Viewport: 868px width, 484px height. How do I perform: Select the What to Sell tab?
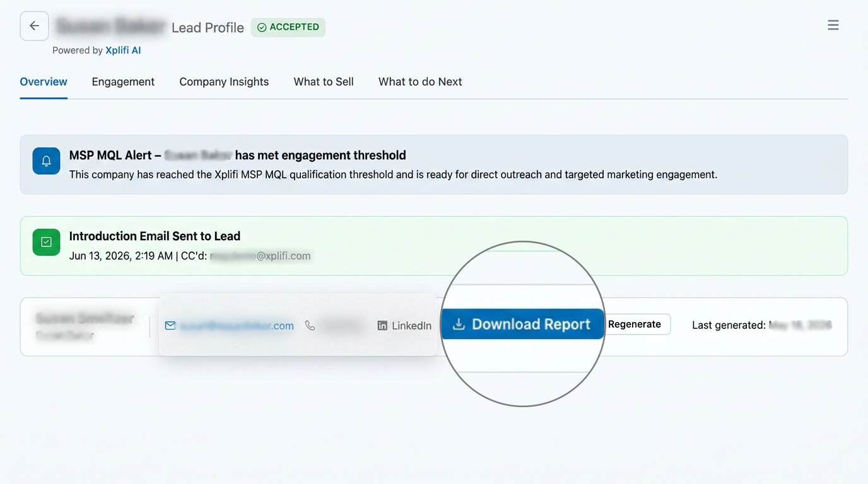click(x=324, y=82)
